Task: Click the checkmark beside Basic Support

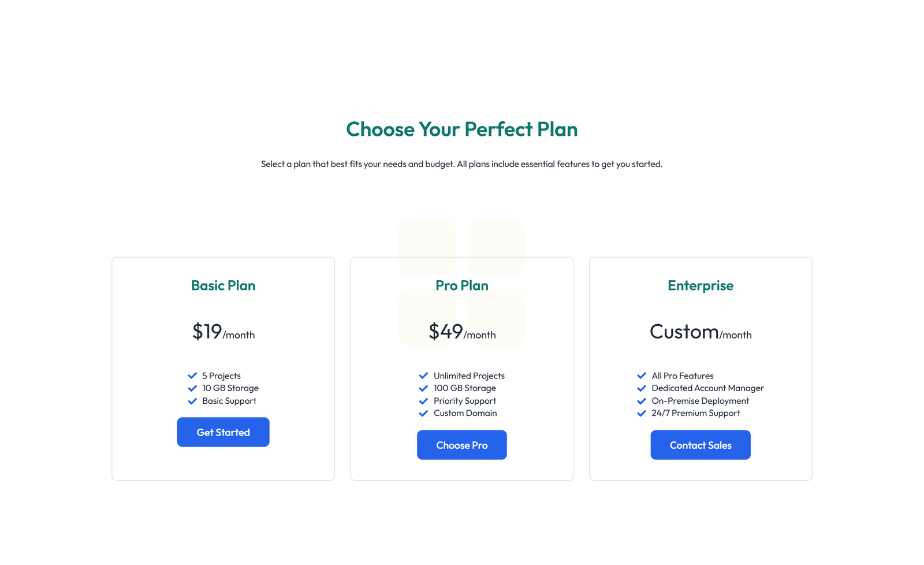Action: pyautogui.click(x=192, y=400)
